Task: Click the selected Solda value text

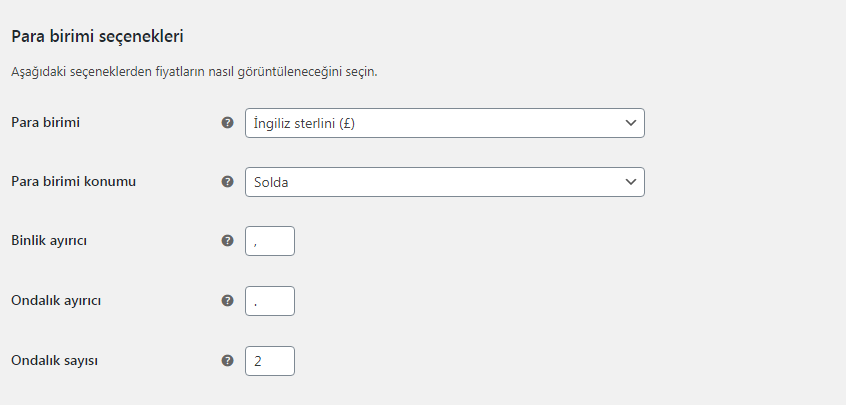Action: pyautogui.click(x=271, y=182)
